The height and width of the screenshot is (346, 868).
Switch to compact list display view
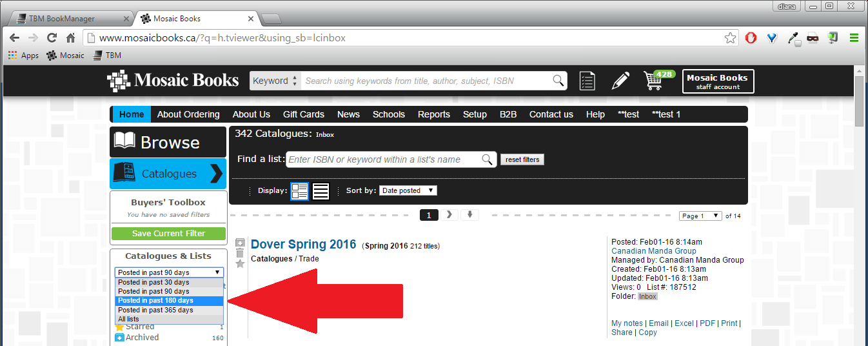[x=321, y=191]
